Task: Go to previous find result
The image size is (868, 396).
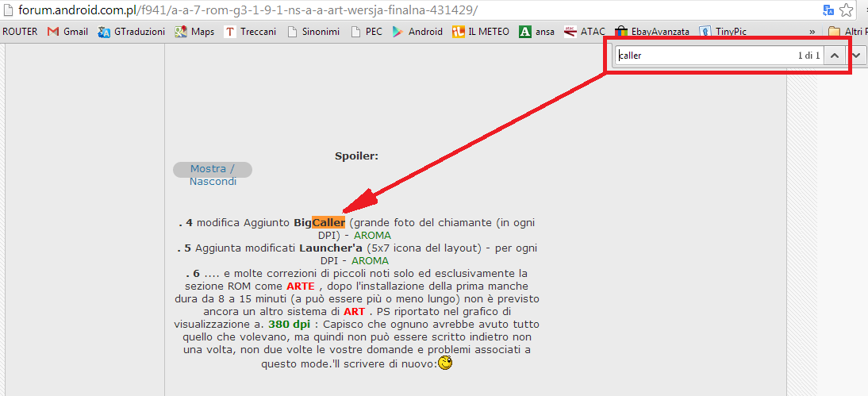Action: (x=835, y=56)
